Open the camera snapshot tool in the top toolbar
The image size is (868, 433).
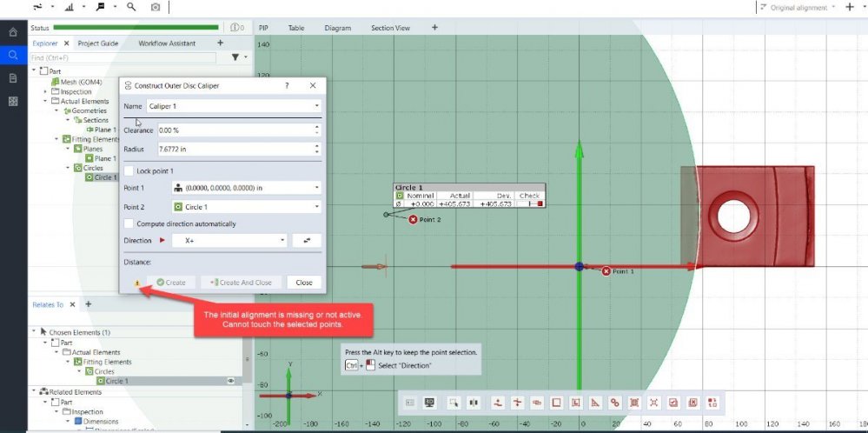pyautogui.click(x=156, y=7)
